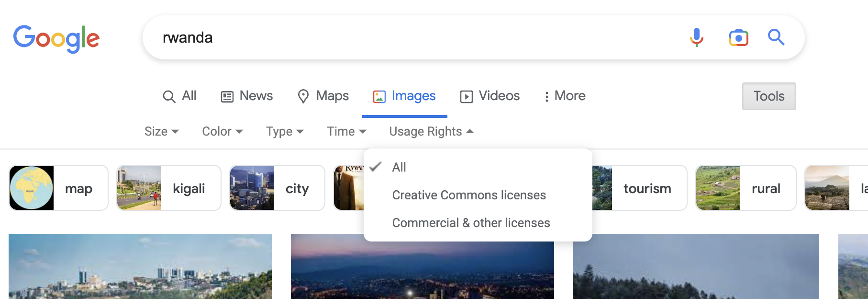
Task: Toggle the Tools button
Action: tap(768, 96)
